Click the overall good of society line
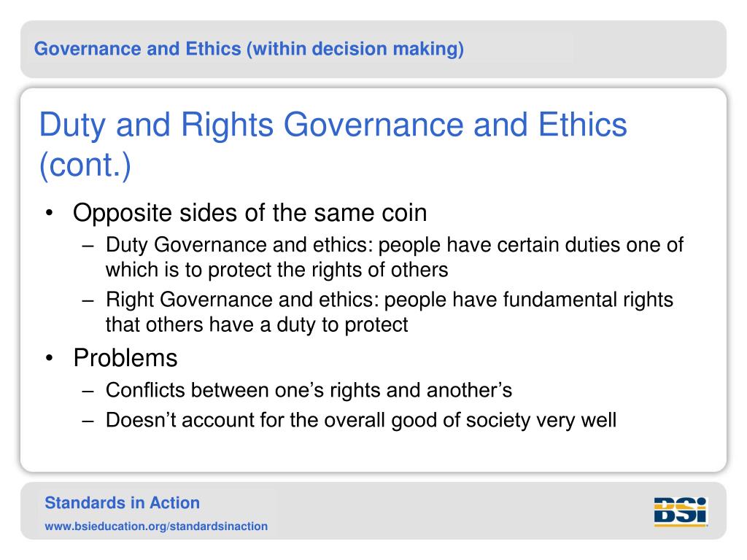 click(360, 421)
